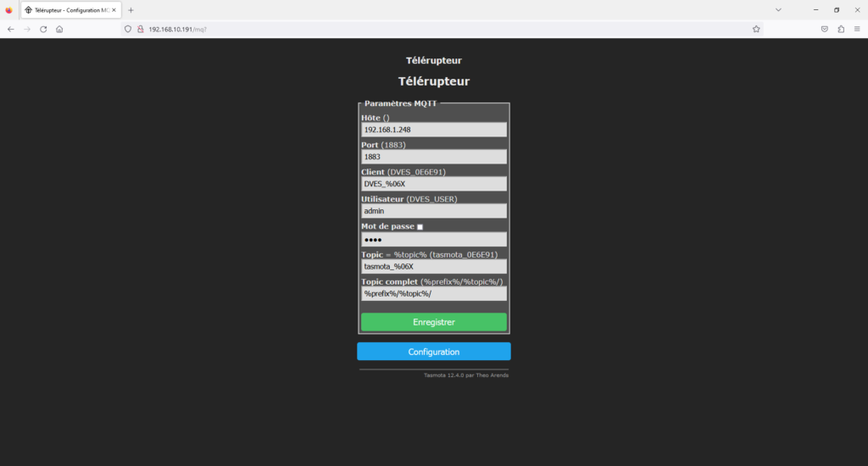The height and width of the screenshot is (466, 868).
Task: Show the password with Mot de passe checkbox
Action: (420, 227)
